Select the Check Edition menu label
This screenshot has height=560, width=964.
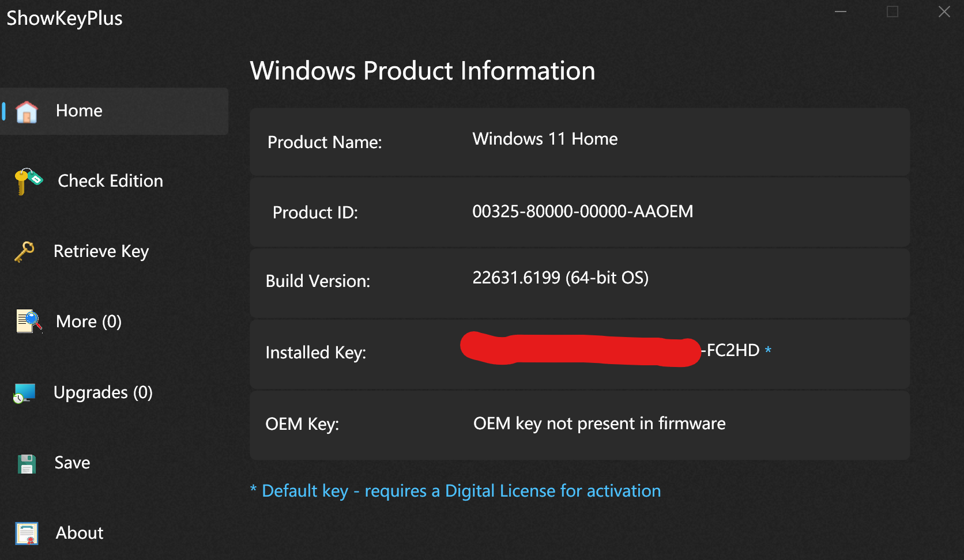tap(110, 181)
